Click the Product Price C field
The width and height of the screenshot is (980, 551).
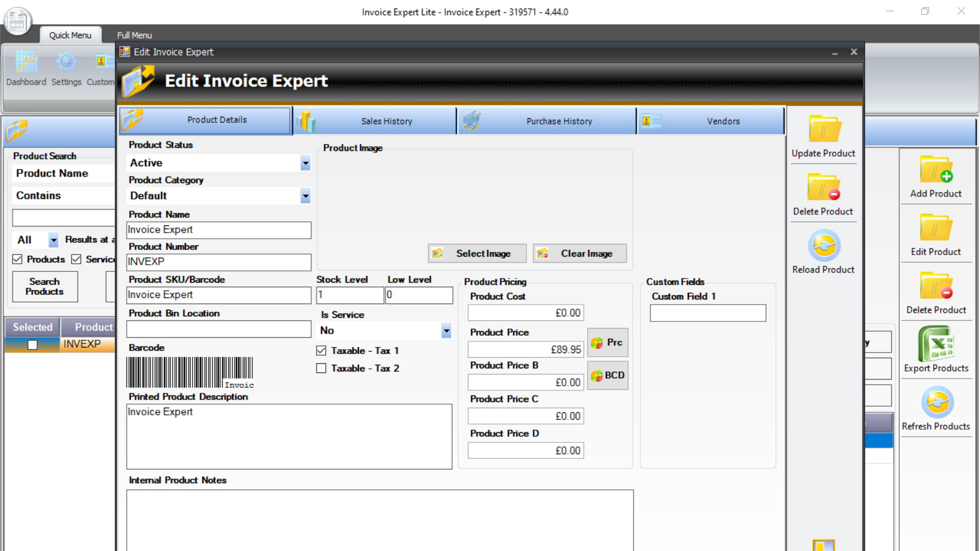526,416
